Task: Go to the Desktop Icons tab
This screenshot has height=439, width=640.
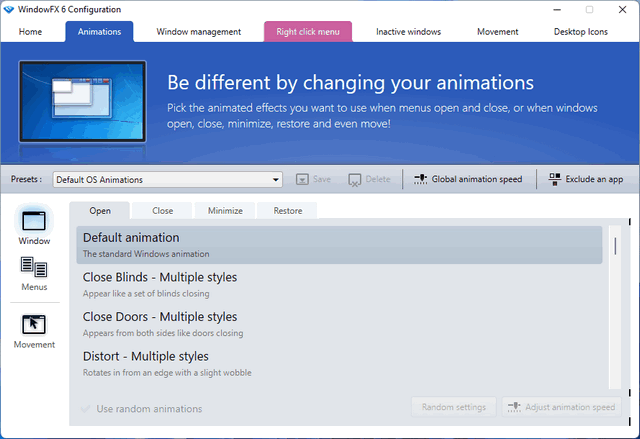Action: coord(580,32)
